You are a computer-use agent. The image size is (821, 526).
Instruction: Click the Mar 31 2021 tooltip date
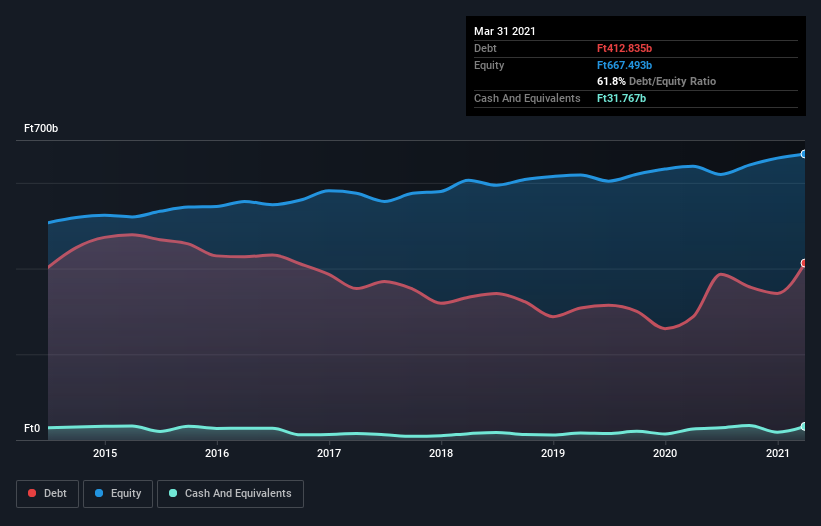[x=505, y=31]
